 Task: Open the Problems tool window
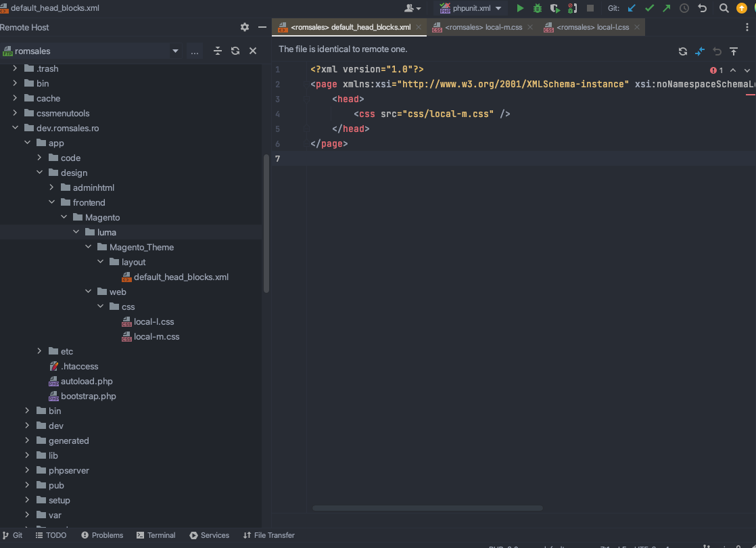click(x=102, y=535)
